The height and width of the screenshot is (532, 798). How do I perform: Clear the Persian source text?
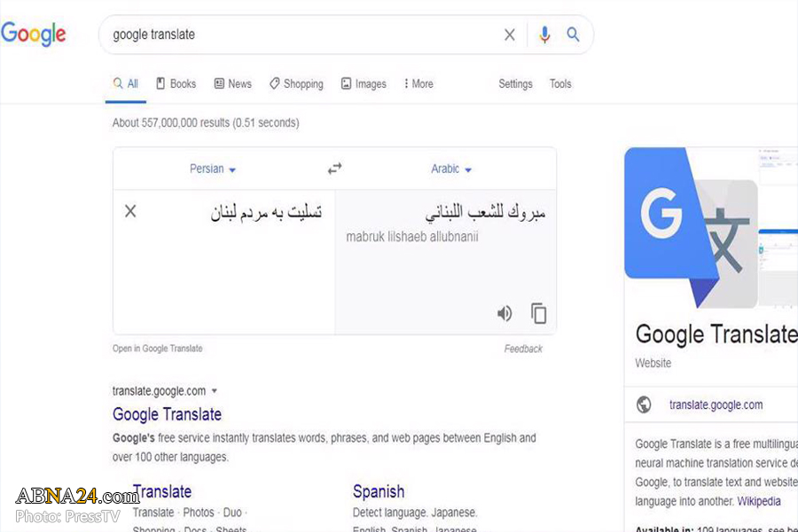tap(130, 211)
